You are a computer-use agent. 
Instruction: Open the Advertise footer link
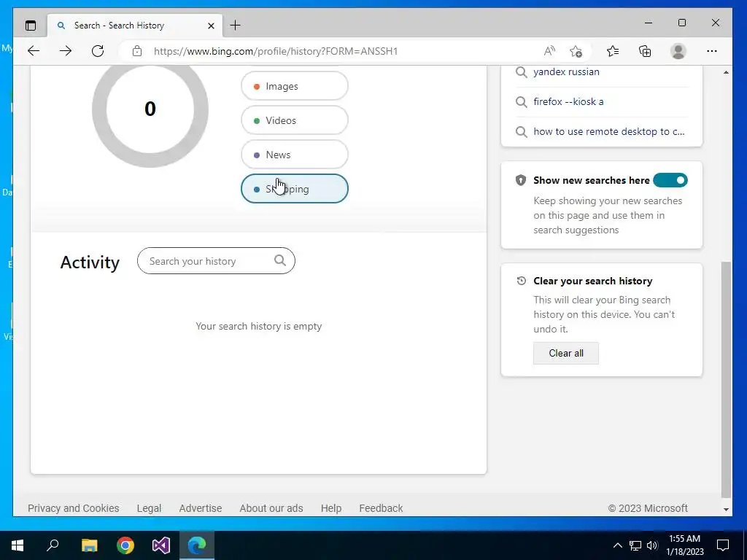pyautogui.click(x=201, y=508)
